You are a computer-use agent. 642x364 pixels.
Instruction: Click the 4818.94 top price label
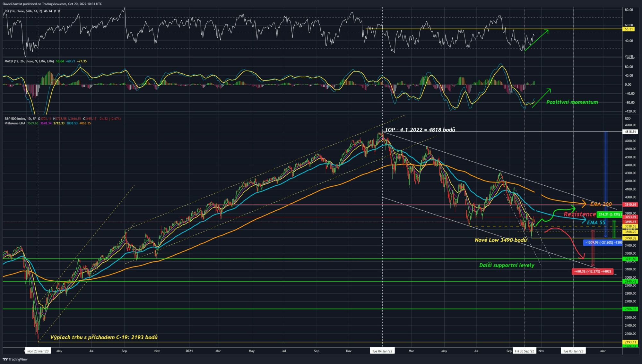click(630, 132)
